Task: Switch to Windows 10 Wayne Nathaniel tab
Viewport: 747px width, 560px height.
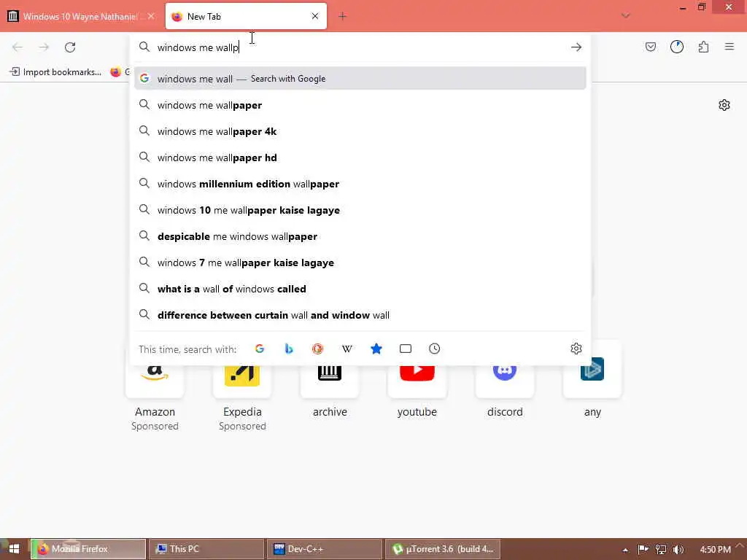Action: (x=82, y=16)
